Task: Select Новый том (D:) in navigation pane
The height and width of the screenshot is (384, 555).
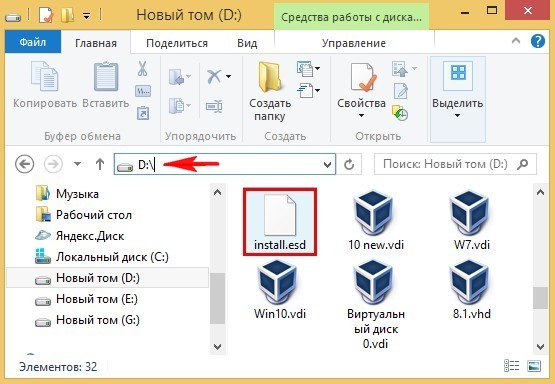Action: [108, 278]
